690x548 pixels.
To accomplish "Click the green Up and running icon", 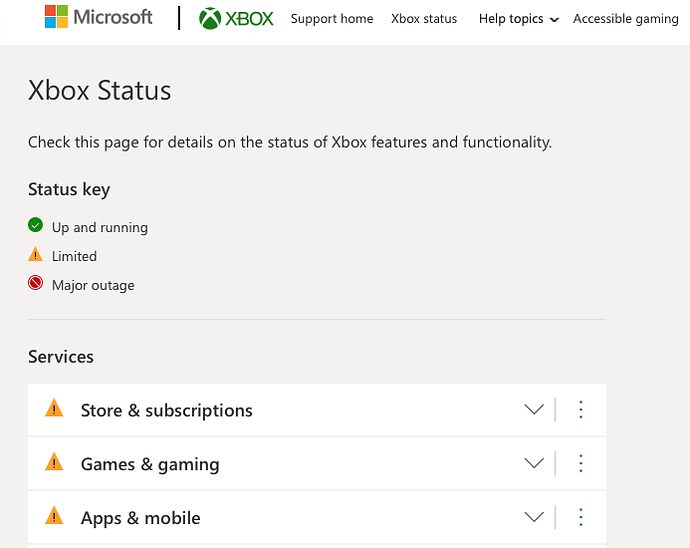I will pos(35,225).
